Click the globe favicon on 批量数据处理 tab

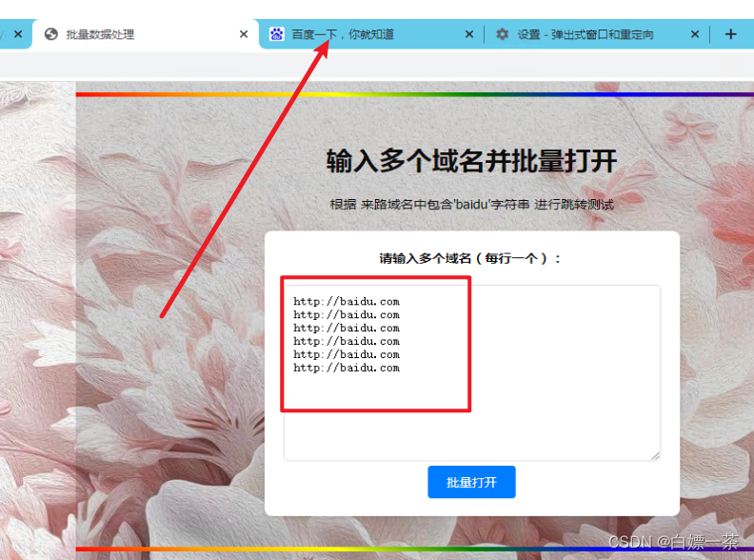pyautogui.click(x=51, y=34)
